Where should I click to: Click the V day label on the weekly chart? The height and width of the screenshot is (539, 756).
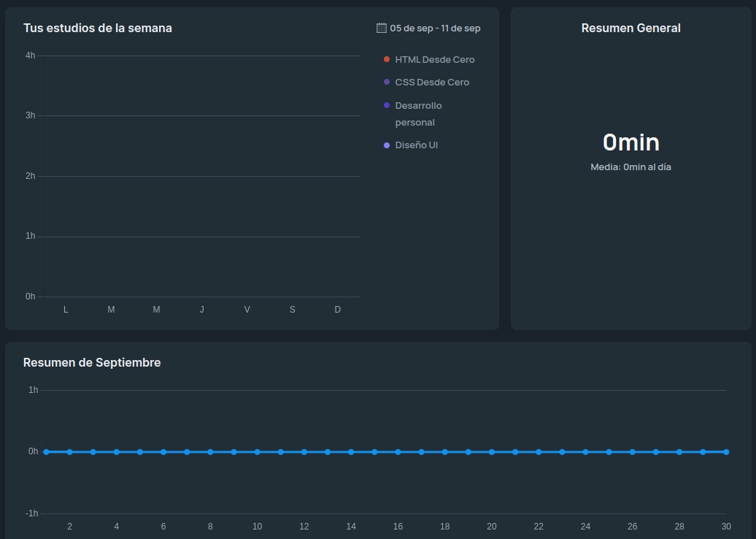pyautogui.click(x=247, y=310)
